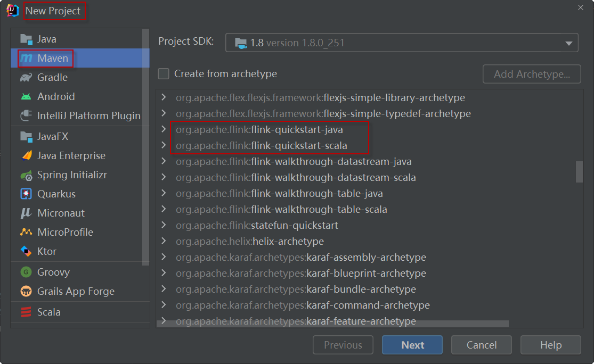Click the Gradle elephant icon
Image resolution: width=594 pixels, height=364 pixels.
[x=26, y=78]
